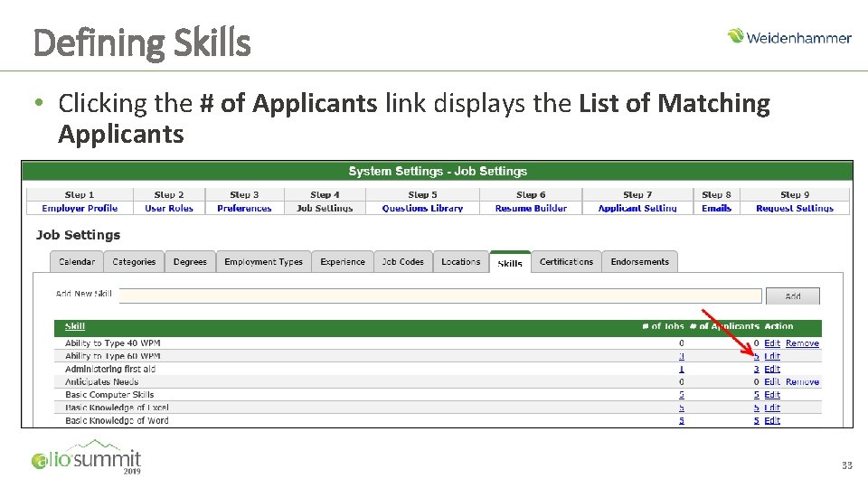Edit the Administering first aid skill
This screenshot has width=868, height=488.
772,369
